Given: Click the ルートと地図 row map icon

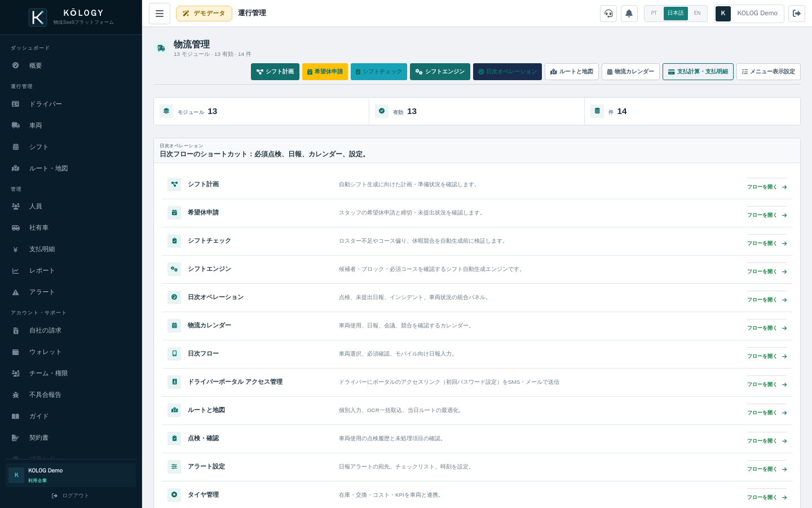Looking at the screenshot, I should [174, 410].
